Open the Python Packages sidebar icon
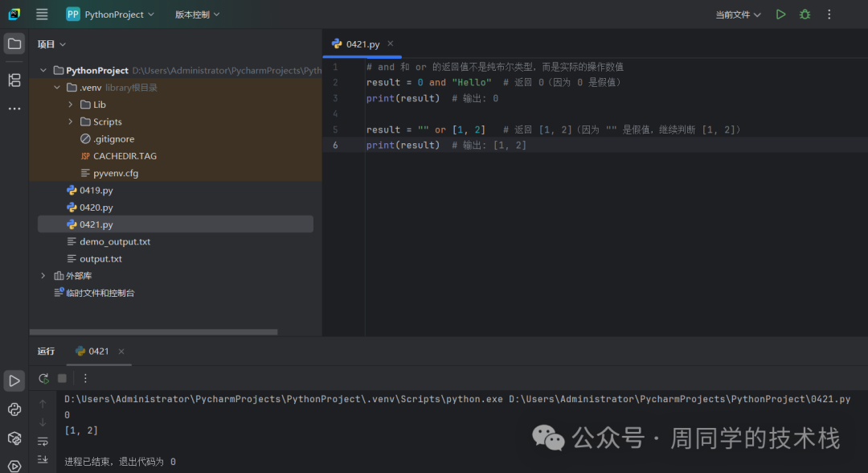 (x=14, y=438)
